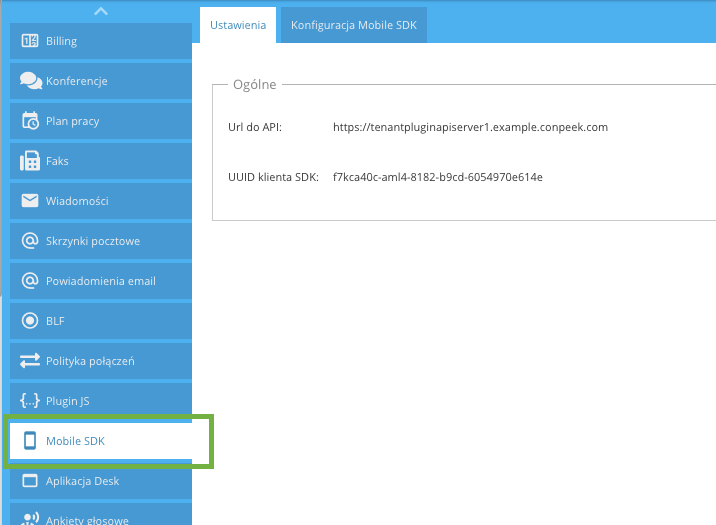Click the UUID value f7kca40c-aml4-8182-b9cd-6054970e614e

tap(437, 177)
